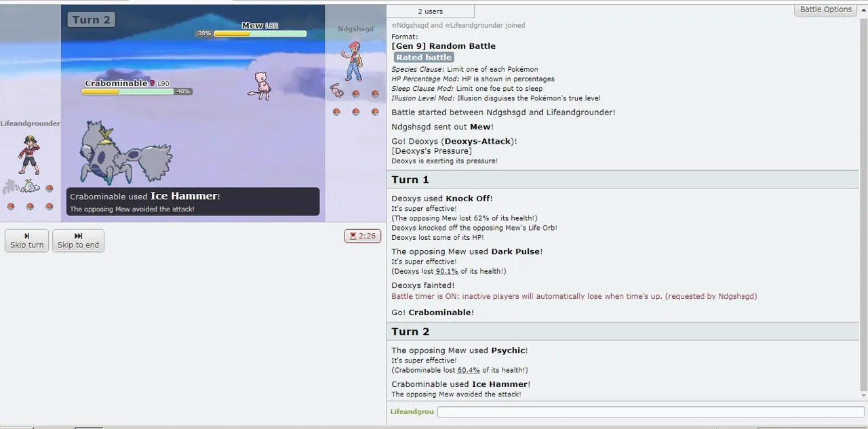Click the chat message input field

[650, 411]
